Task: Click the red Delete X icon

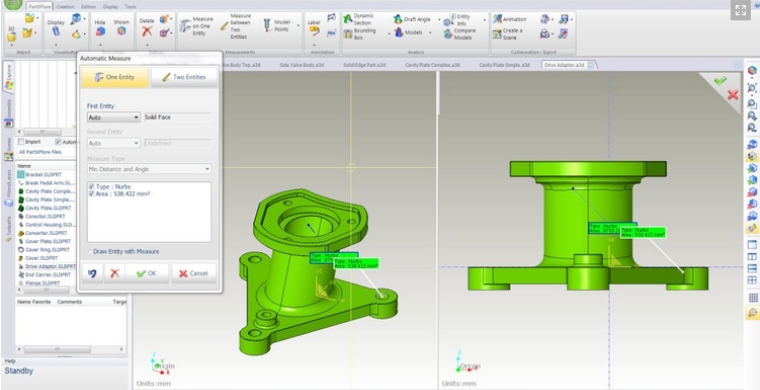Action: pyautogui.click(x=146, y=32)
